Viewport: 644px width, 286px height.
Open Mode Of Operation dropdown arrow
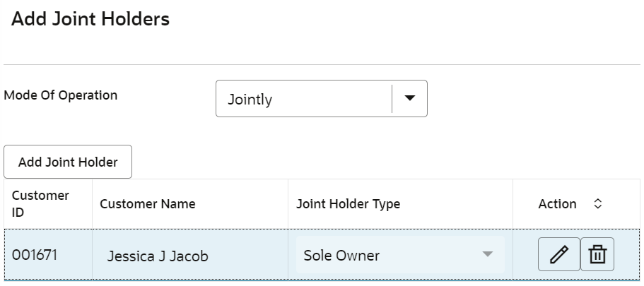(x=409, y=98)
